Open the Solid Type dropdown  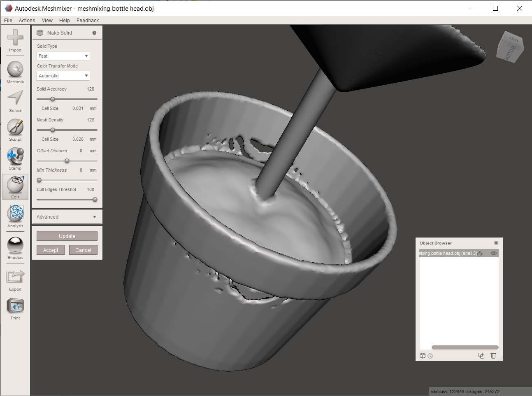click(63, 56)
